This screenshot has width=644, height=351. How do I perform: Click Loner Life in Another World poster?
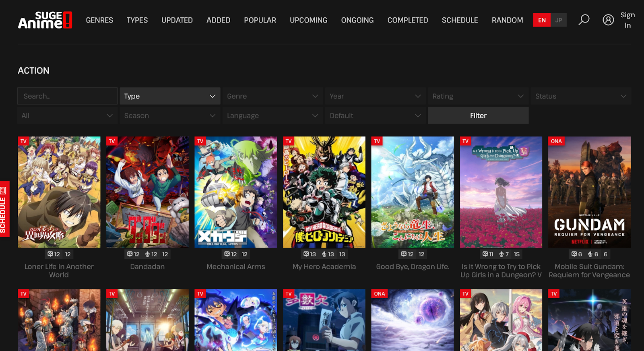click(59, 192)
